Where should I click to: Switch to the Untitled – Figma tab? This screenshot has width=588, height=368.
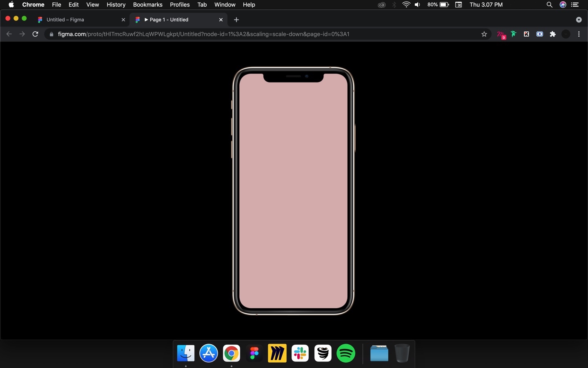81,20
